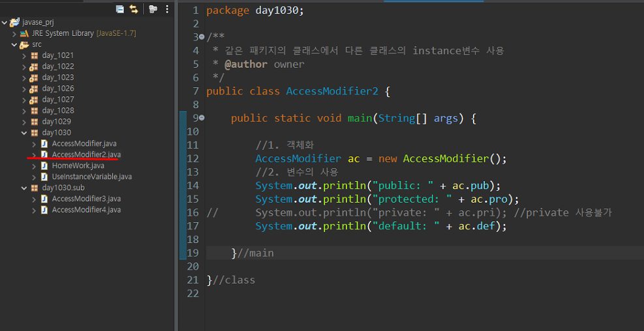Click 'ac.def' on line 17
The height and width of the screenshot is (331, 644).
477,226
